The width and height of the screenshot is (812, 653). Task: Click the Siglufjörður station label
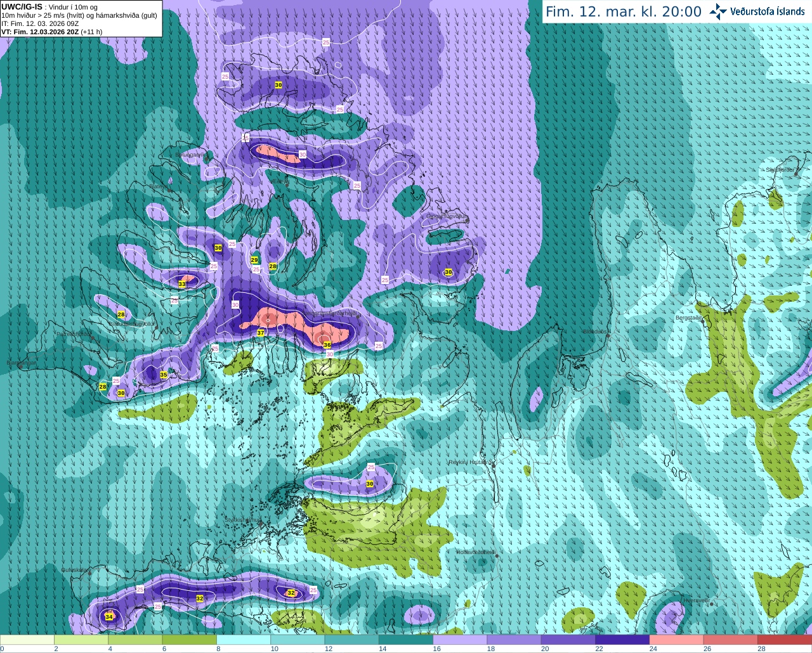pyautogui.click(x=780, y=170)
